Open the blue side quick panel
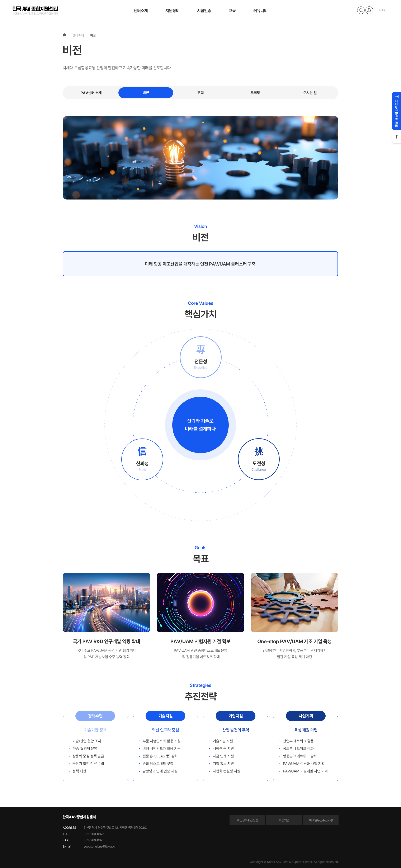Viewport: 401px width, 868px height. pyautogui.click(x=396, y=111)
